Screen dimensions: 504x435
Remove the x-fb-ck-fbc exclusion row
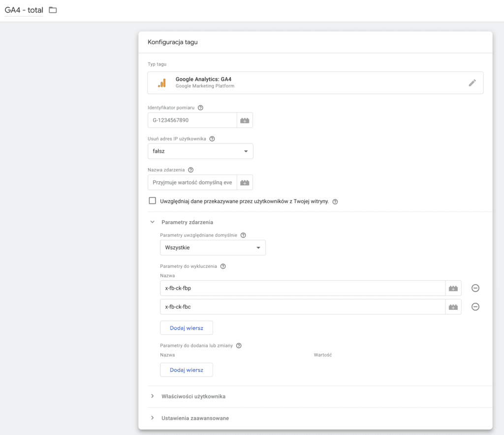coord(475,306)
